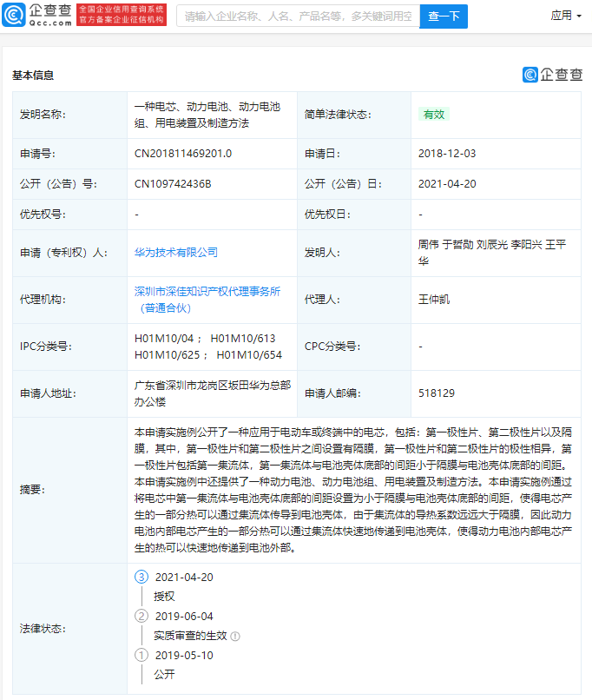Click the info icon beside 实质审查的生效

coord(235,636)
